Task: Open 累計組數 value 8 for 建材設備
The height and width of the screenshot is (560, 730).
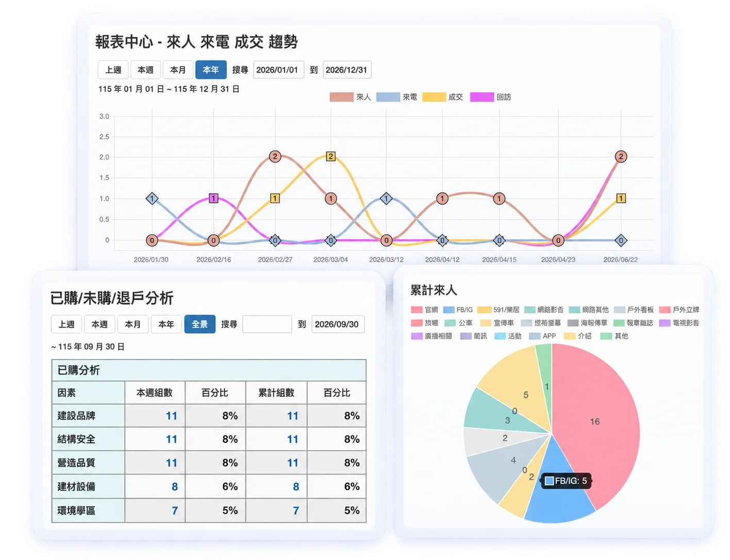Action: (296, 487)
